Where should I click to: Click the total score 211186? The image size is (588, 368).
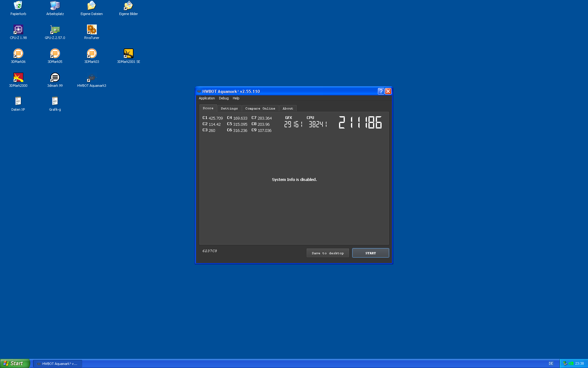[360, 122]
